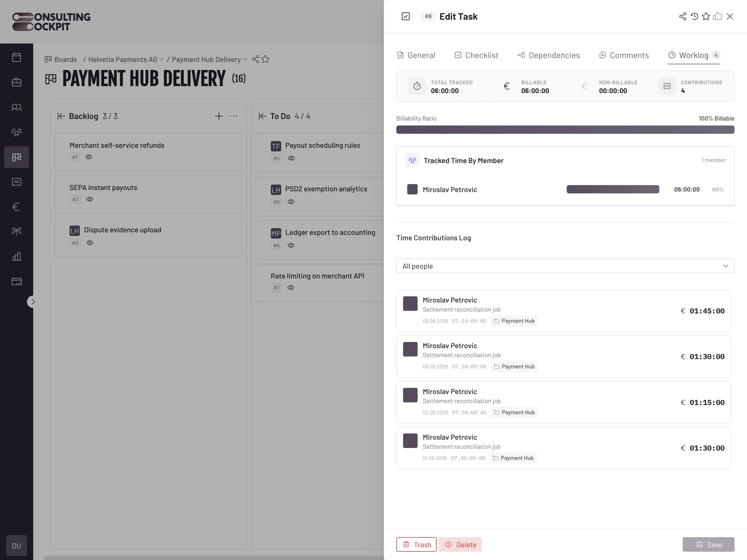Like the task with thumbs-up icon

[717, 17]
